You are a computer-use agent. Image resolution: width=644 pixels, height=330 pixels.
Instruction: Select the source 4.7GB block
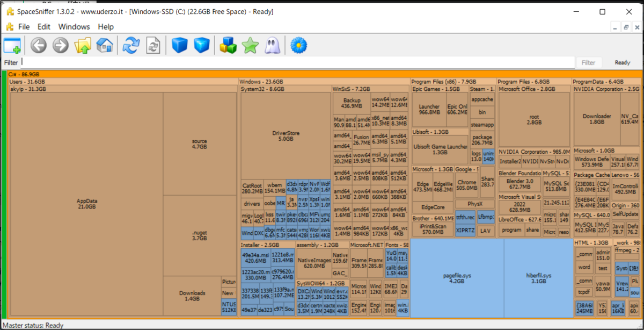[x=200, y=144]
